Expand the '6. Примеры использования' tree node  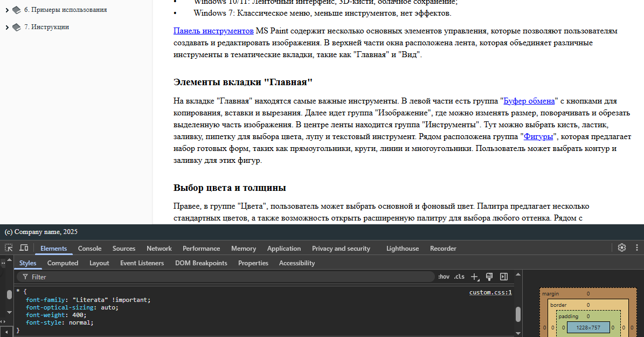7,10
